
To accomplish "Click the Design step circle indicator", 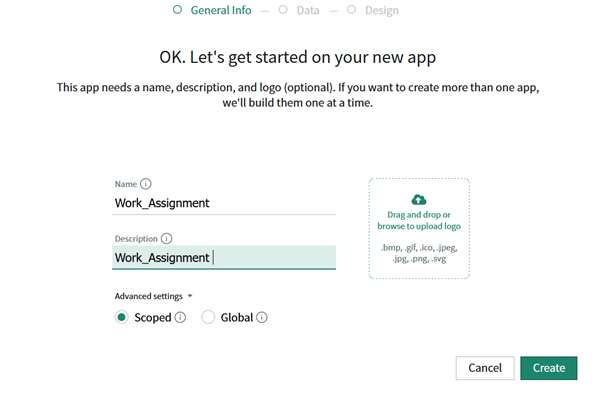I will click(x=352, y=10).
